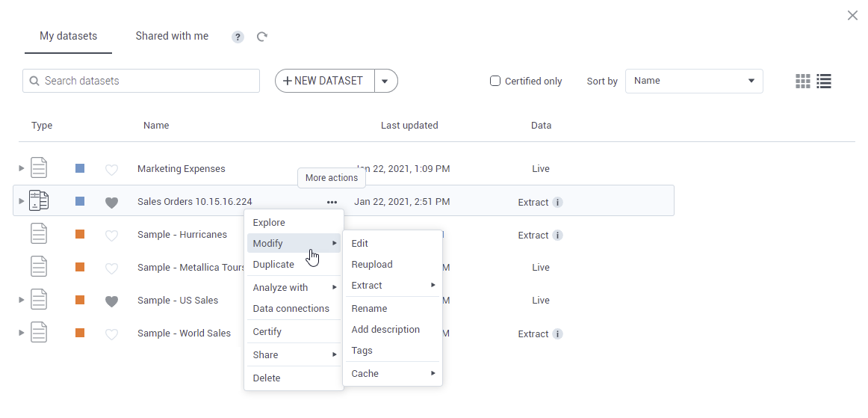Image resolution: width=868 pixels, height=418 pixels.
Task: Switch to list view layout
Action: (x=824, y=82)
